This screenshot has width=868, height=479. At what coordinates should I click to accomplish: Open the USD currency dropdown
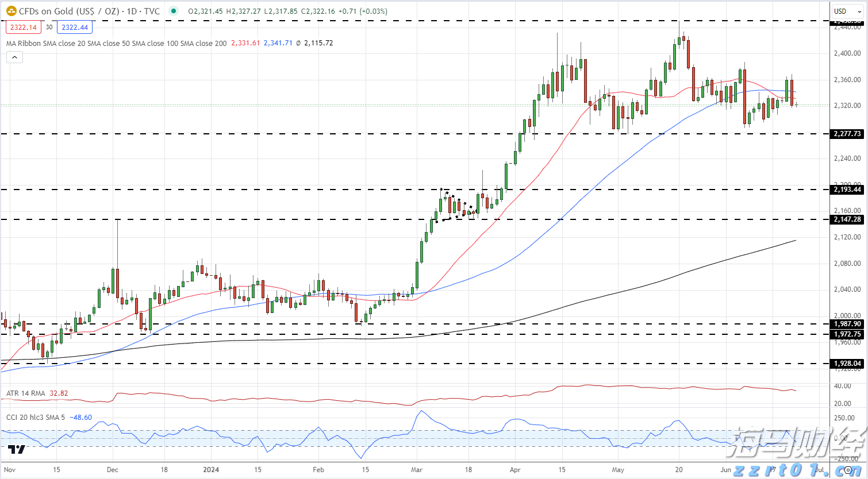[x=848, y=11]
